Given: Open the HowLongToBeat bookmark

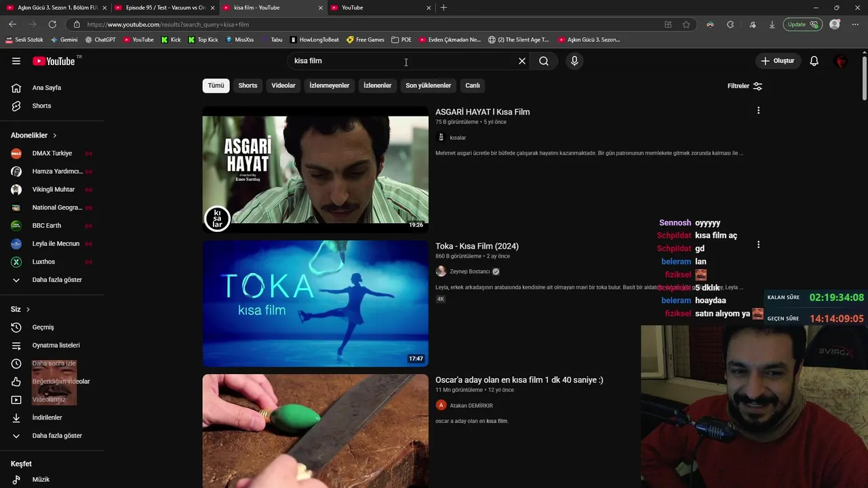Looking at the screenshot, I should tap(314, 39).
